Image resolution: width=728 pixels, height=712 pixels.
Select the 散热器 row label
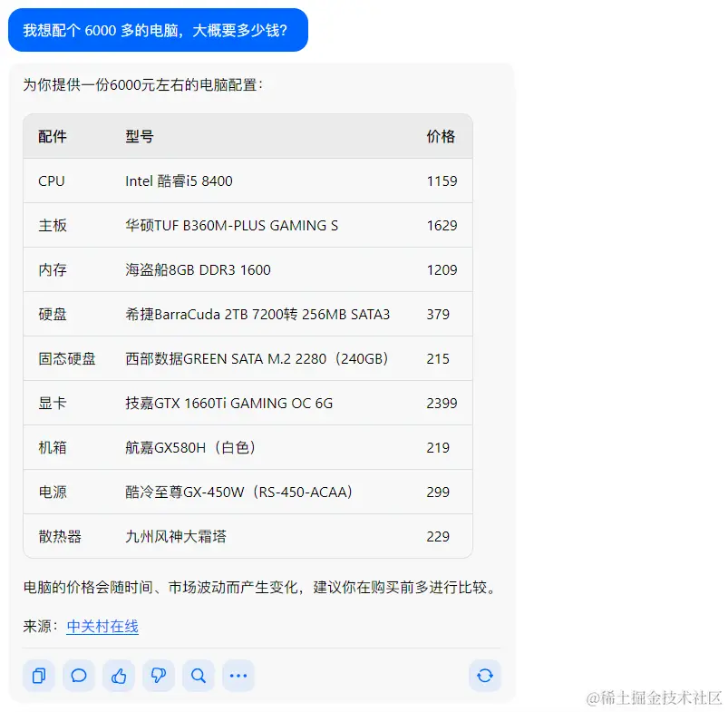click(x=60, y=536)
